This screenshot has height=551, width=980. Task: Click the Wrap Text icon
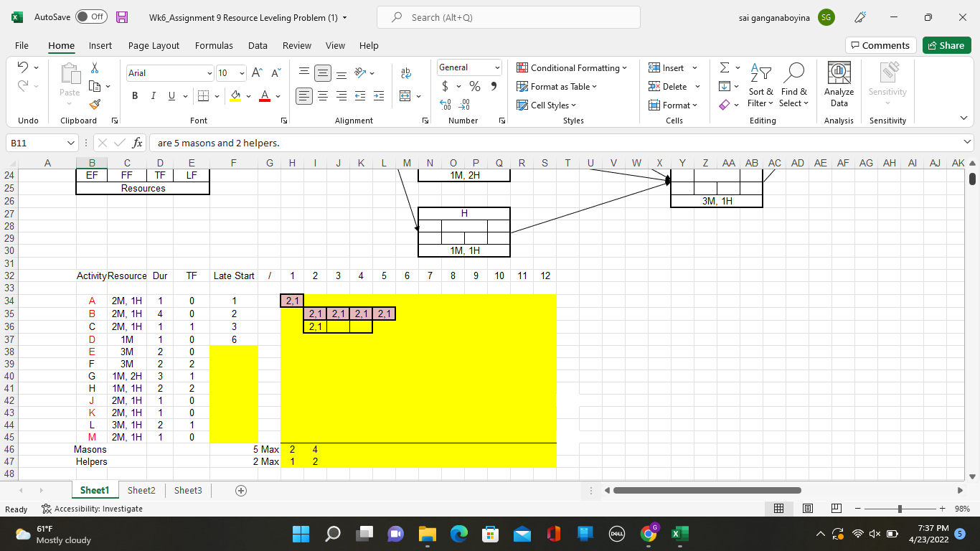(406, 73)
